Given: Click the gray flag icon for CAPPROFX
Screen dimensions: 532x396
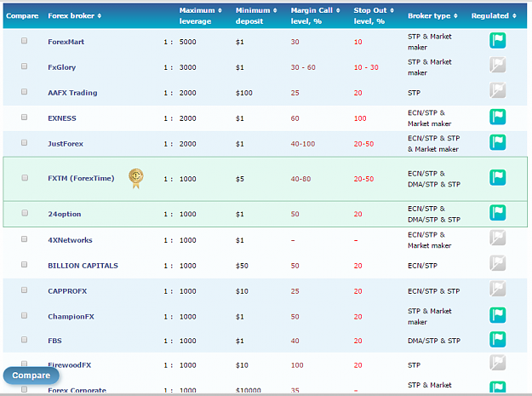Looking at the screenshot, I should [x=497, y=289].
